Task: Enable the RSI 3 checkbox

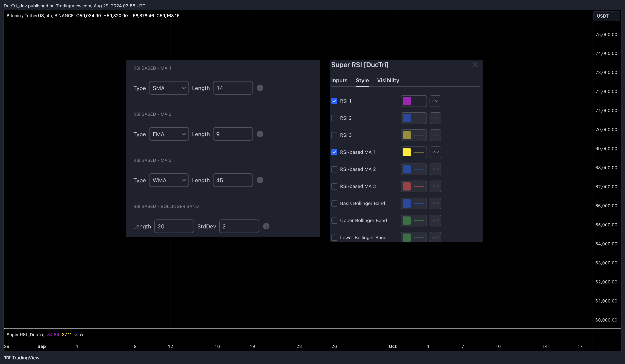Action: [x=334, y=135]
